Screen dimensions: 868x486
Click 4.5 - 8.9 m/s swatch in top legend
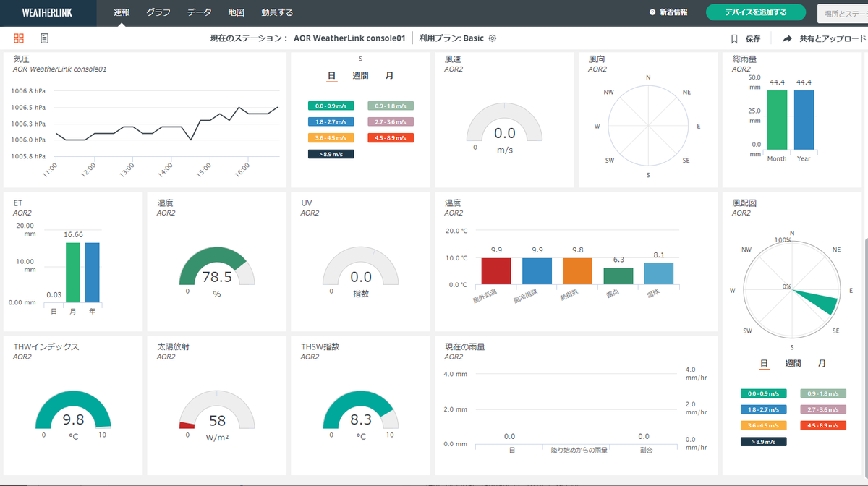391,137
